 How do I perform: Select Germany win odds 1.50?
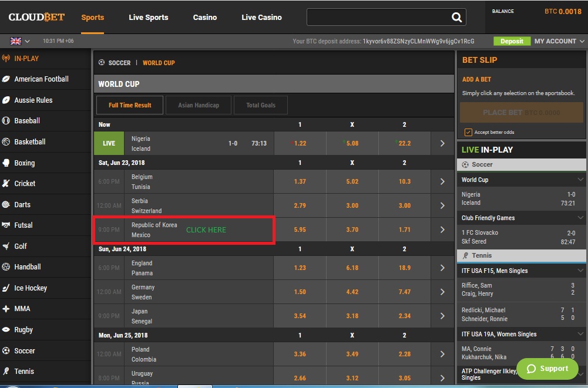point(300,292)
